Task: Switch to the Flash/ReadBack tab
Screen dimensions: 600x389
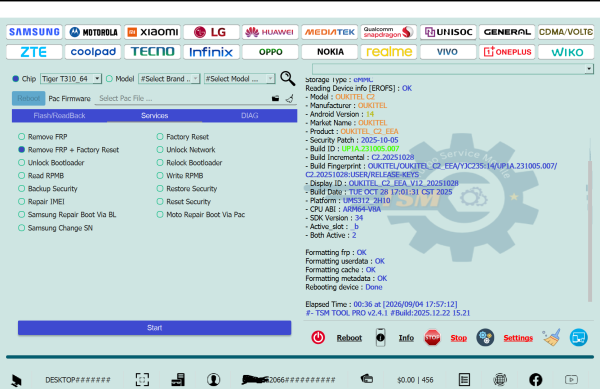Action: [x=59, y=116]
